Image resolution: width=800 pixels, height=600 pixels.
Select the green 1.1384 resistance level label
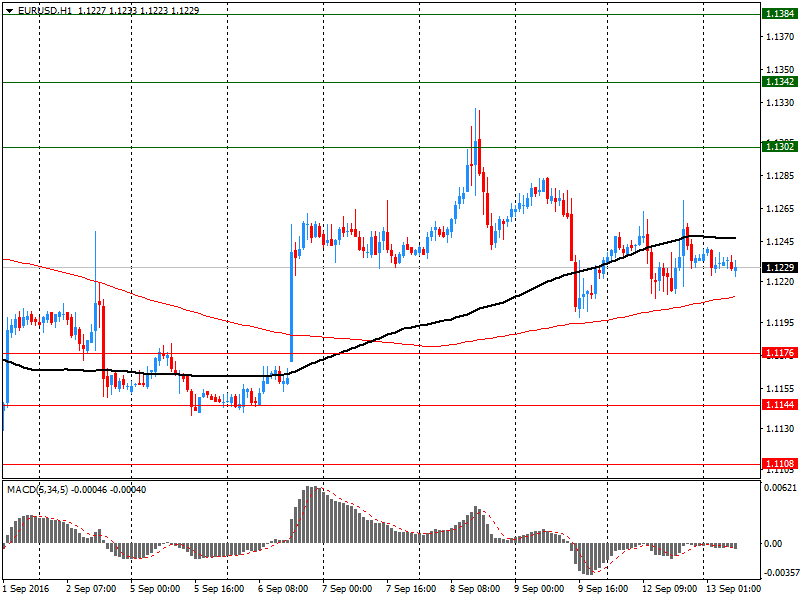[x=780, y=14]
